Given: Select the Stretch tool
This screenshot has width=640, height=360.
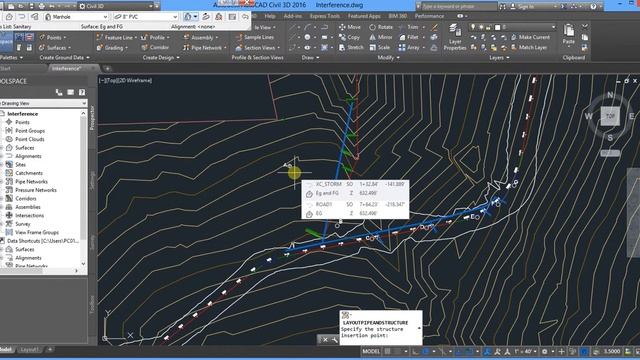Looking at the screenshot, I should tap(351, 47).
